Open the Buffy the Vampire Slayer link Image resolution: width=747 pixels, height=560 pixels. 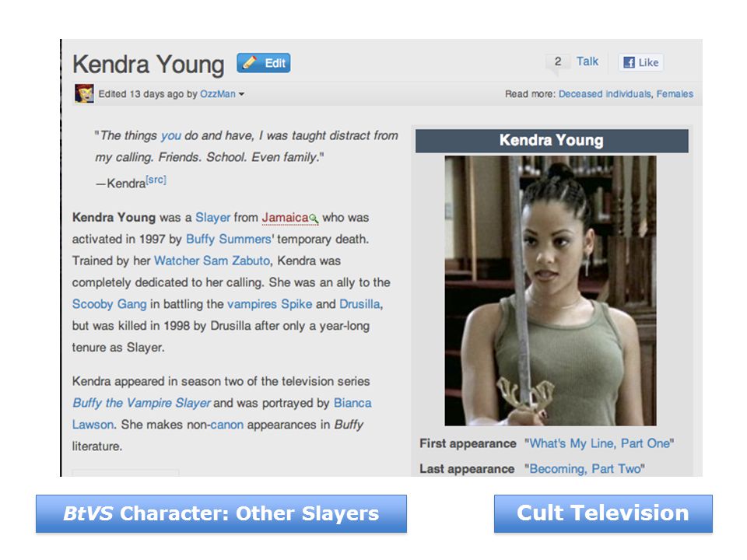141,403
